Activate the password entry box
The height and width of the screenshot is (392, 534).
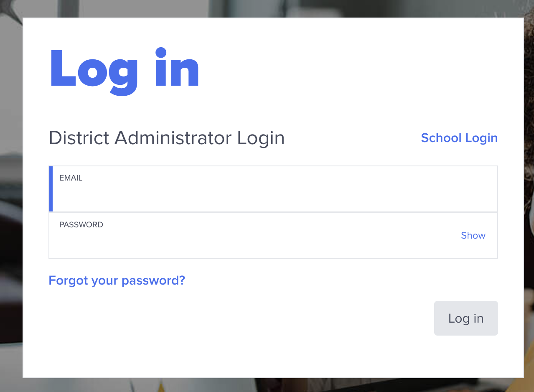point(273,236)
